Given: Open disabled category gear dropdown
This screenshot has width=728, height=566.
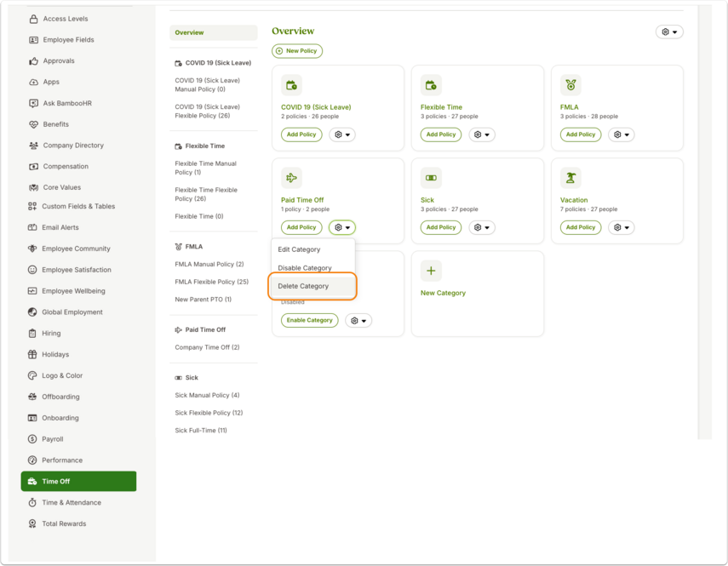Looking at the screenshot, I should point(358,321).
